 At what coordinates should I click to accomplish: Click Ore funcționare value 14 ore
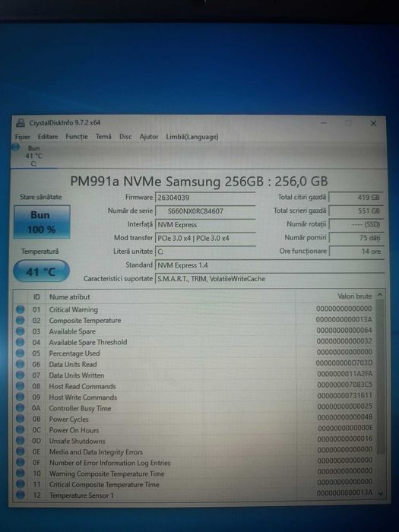click(x=356, y=252)
